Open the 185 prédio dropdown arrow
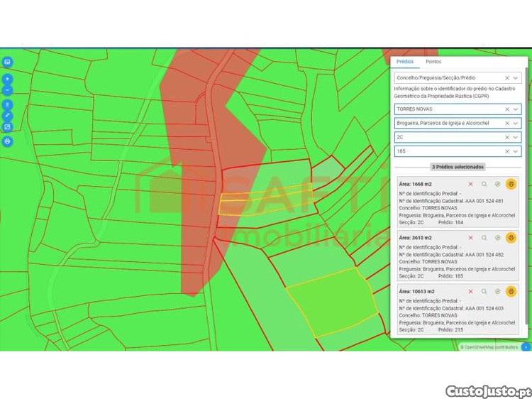Viewport: 532px width, 399px height. 516,151
